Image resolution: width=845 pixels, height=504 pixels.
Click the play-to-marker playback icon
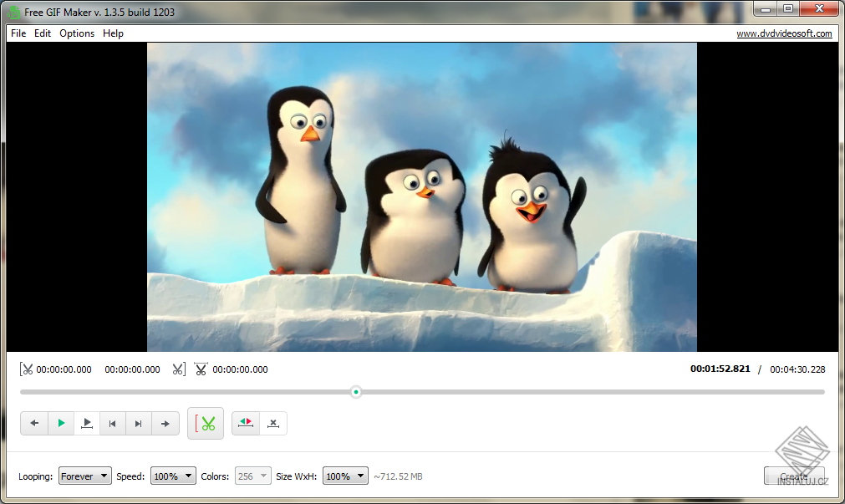tap(86, 423)
